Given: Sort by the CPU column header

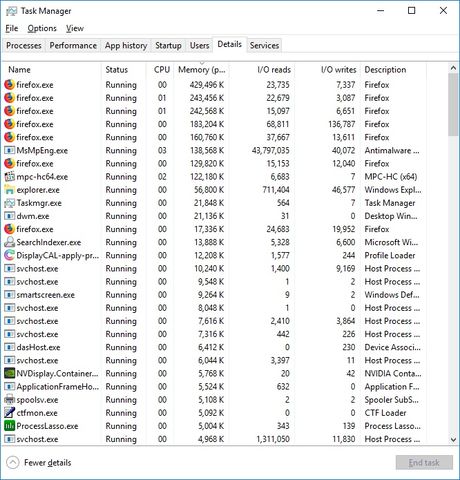Looking at the screenshot, I should click(x=160, y=70).
